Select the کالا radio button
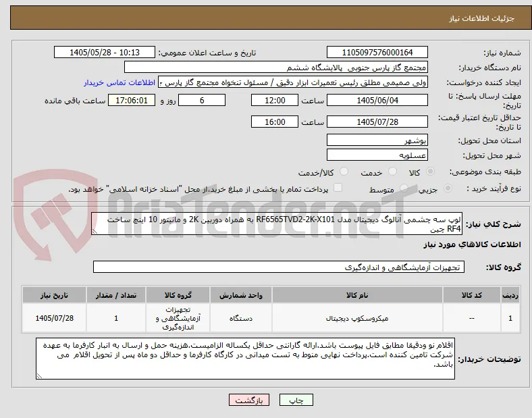 [x=430, y=172]
